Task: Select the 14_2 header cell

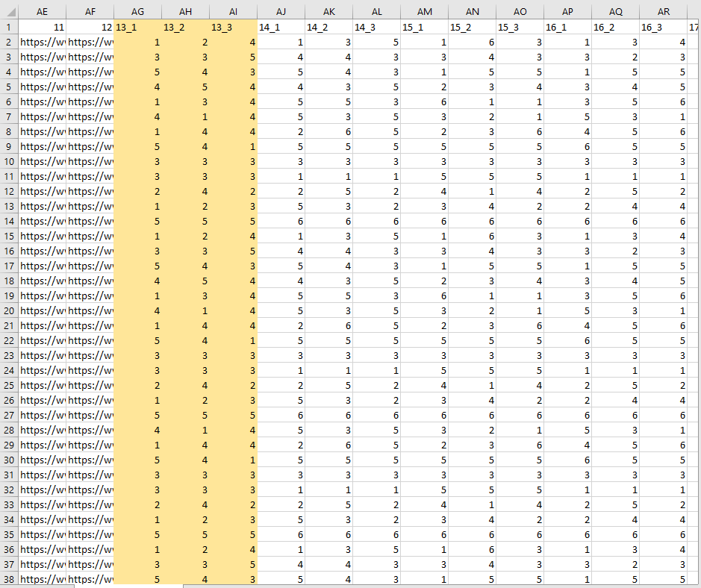Action: coord(329,28)
